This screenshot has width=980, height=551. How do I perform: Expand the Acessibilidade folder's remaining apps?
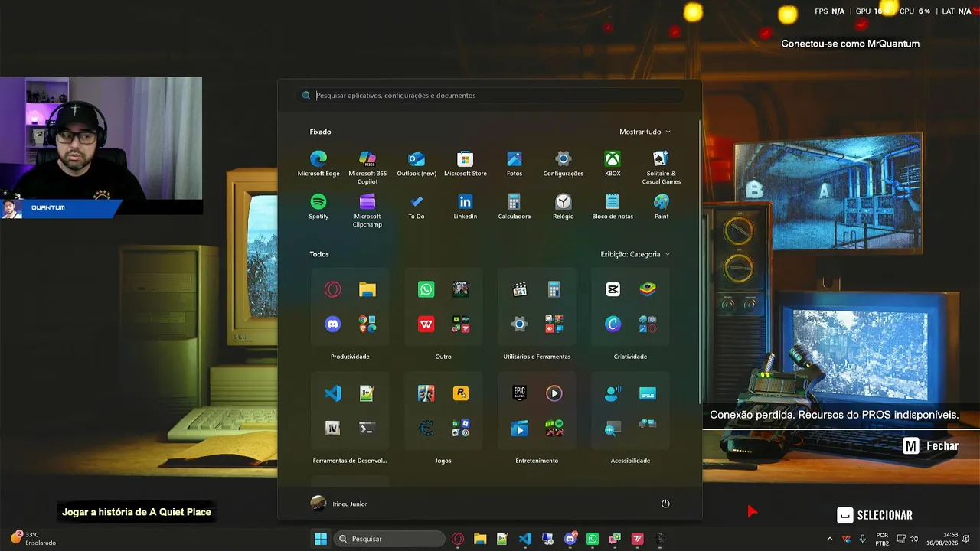tap(648, 425)
